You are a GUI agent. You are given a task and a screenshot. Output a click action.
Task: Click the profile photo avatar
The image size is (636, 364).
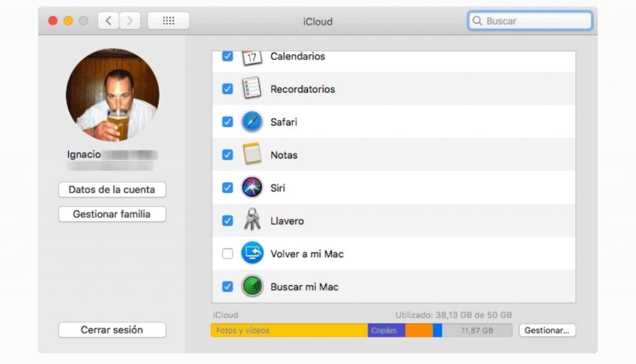[x=112, y=95]
